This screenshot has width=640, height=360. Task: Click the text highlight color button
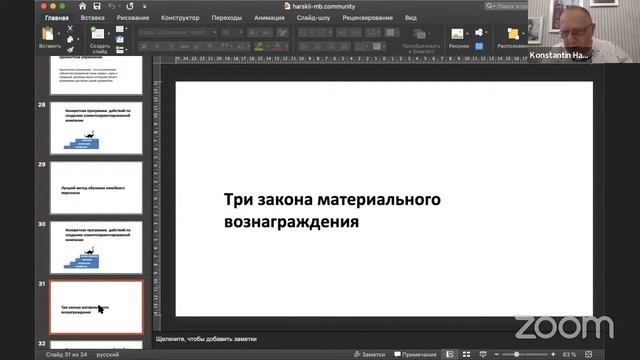coord(258,47)
